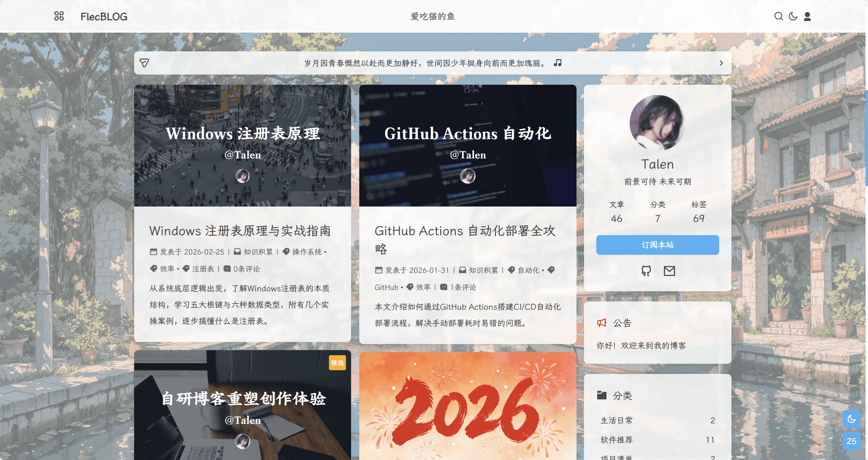This screenshot has width=868, height=460.
Task: Click the 操作系统 tag
Action: 307,252
